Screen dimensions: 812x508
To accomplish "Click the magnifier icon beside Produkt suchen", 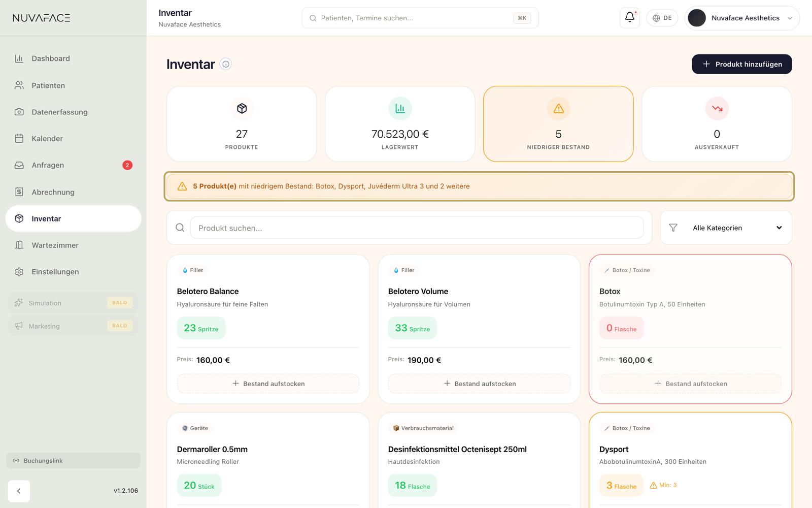I will tap(180, 228).
